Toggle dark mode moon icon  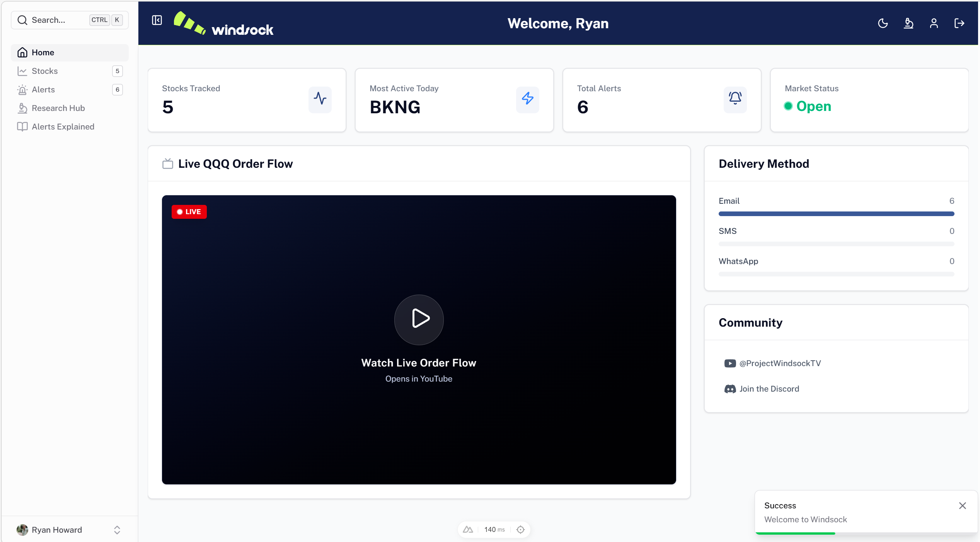pos(883,24)
